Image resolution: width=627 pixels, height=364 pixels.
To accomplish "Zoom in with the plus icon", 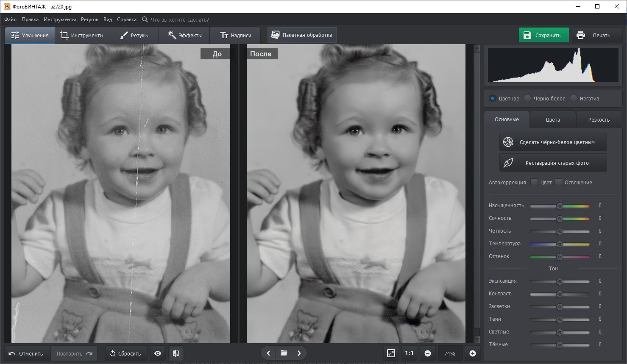I will (473, 353).
